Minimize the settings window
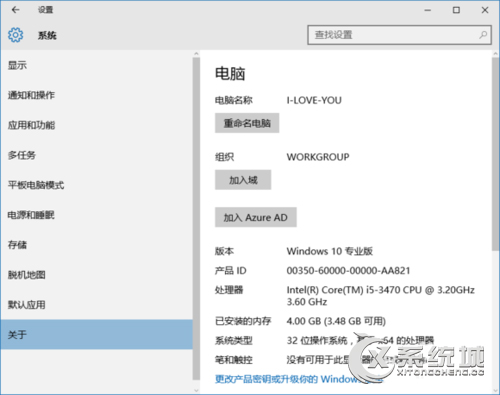 tap(428, 10)
